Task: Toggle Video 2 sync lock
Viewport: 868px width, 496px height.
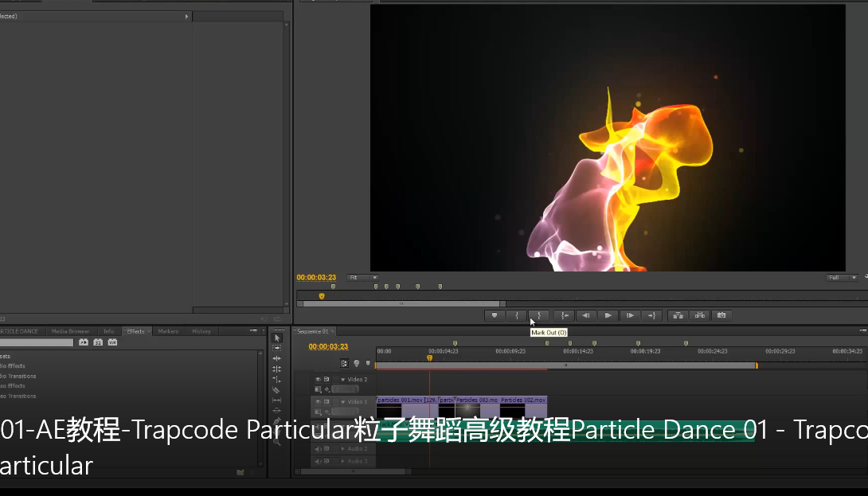Action: (x=326, y=380)
